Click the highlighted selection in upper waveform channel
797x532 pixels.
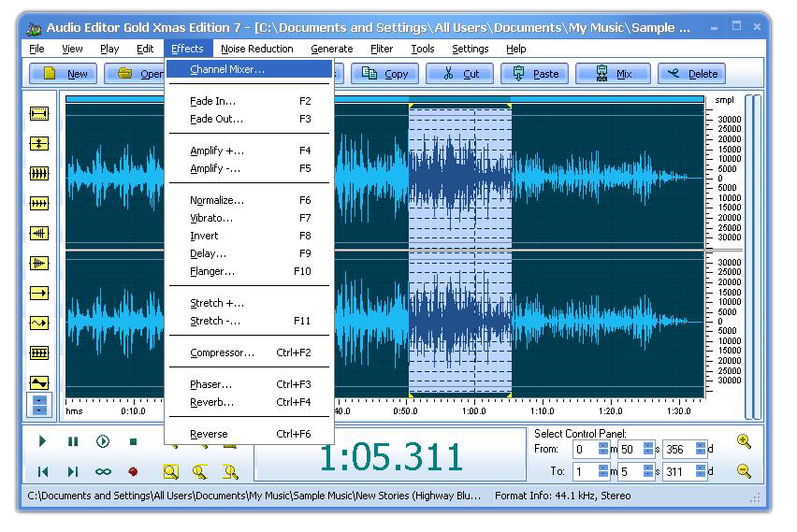460,177
